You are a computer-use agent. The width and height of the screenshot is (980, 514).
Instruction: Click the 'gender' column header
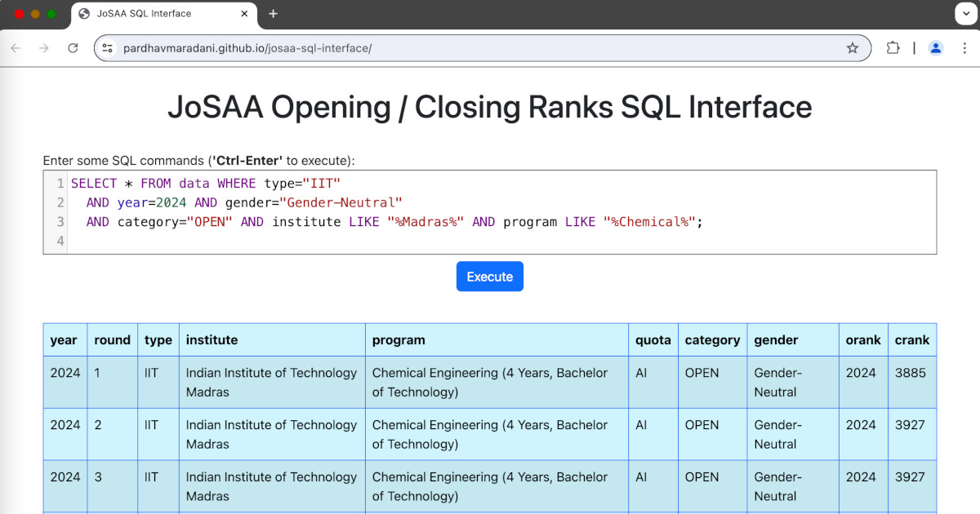click(793, 340)
